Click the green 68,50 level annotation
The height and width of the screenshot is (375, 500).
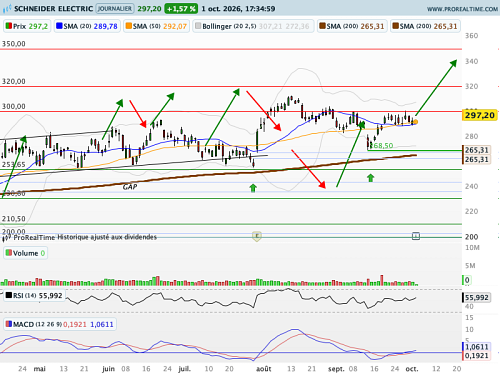coord(382,146)
